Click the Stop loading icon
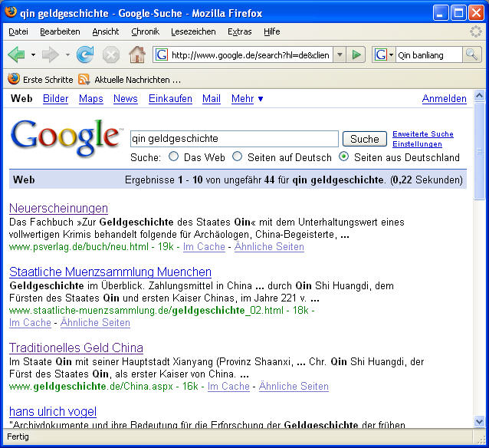The height and width of the screenshot is (448, 489). 111,55
